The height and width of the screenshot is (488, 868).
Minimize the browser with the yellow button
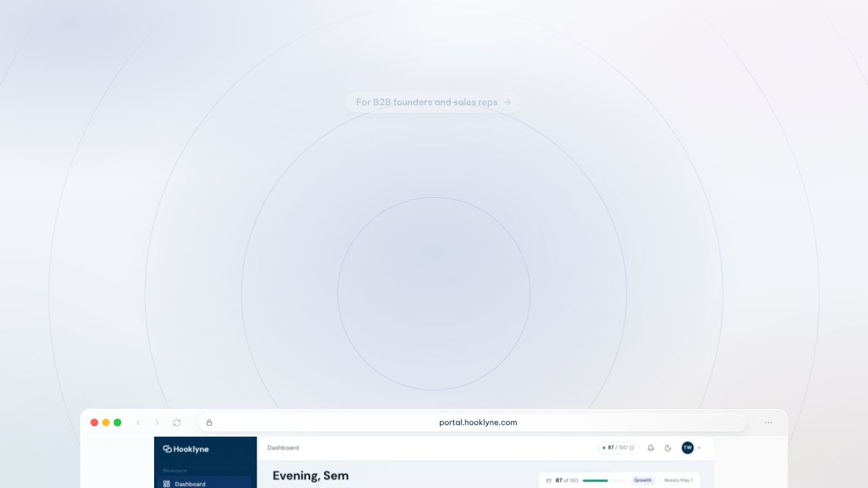click(x=106, y=423)
